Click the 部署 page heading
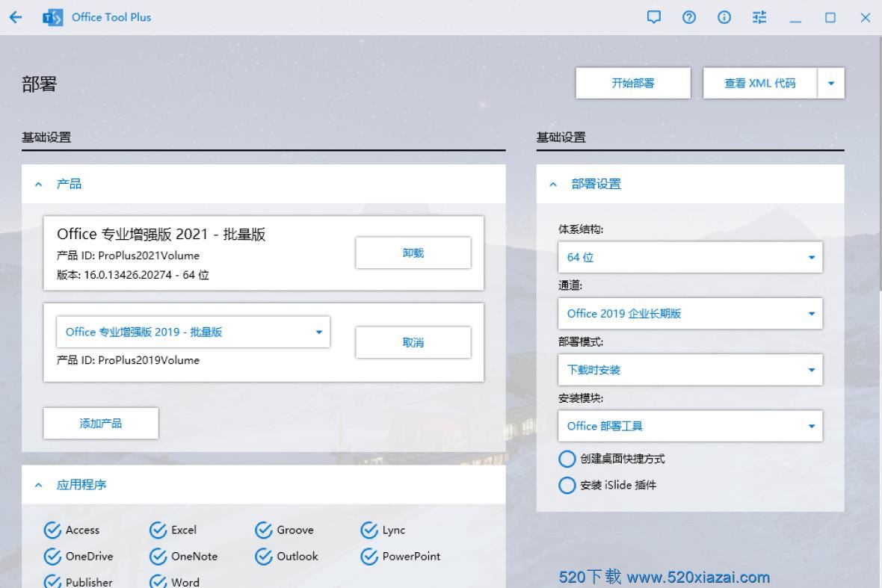This screenshot has width=882, height=588. [40, 84]
